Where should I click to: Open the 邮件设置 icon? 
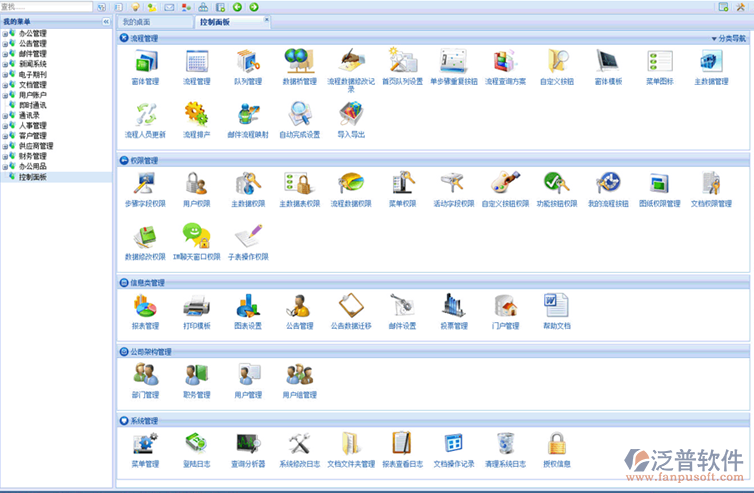pyautogui.click(x=402, y=306)
